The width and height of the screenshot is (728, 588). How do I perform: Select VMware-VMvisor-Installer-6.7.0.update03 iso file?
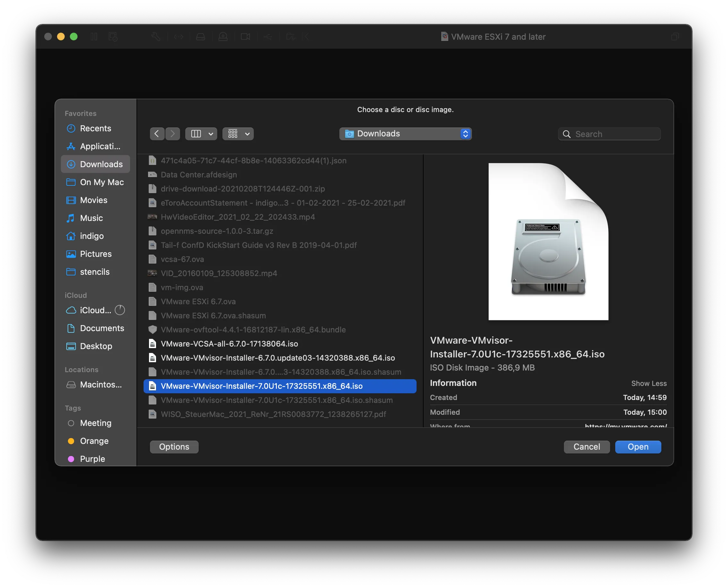pyautogui.click(x=277, y=358)
